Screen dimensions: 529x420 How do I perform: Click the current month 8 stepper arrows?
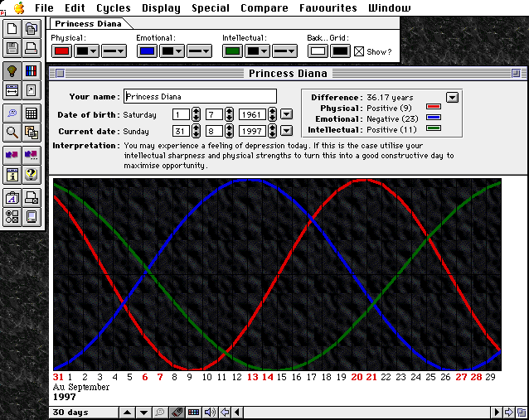pyautogui.click(x=229, y=131)
